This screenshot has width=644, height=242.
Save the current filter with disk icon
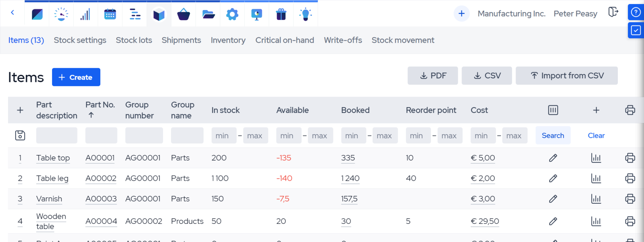pyautogui.click(x=20, y=135)
